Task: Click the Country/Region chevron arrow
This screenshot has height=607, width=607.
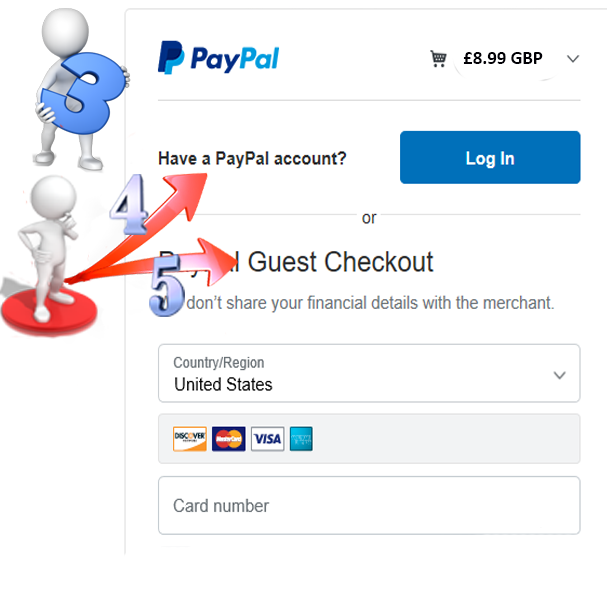Action: (x=559, y=375)
